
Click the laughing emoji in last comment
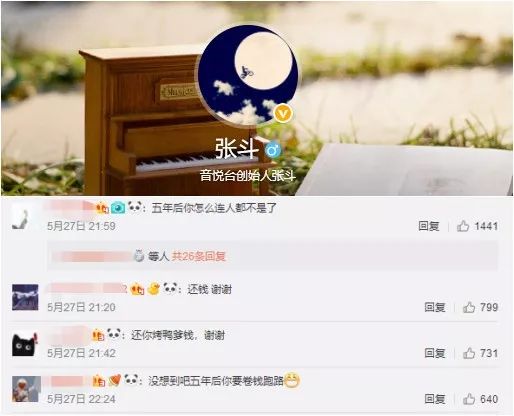click(x=292, y=380)
